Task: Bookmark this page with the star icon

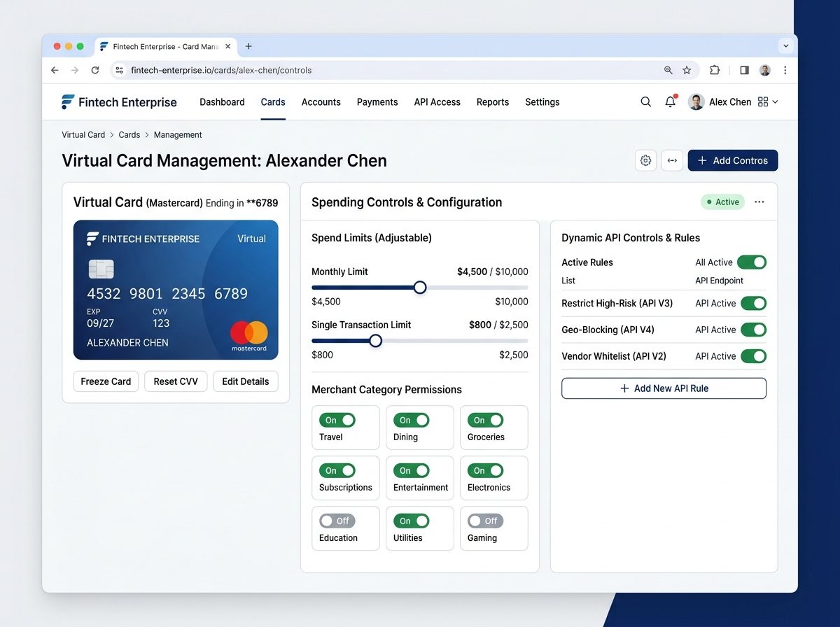Action: click(x=687, y=70)
